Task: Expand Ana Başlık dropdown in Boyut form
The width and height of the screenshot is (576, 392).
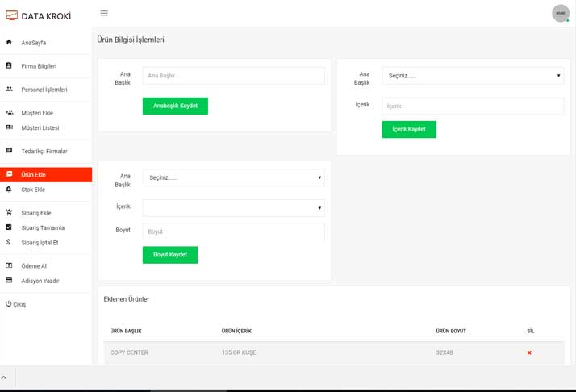Action: (x=233, y=177)
